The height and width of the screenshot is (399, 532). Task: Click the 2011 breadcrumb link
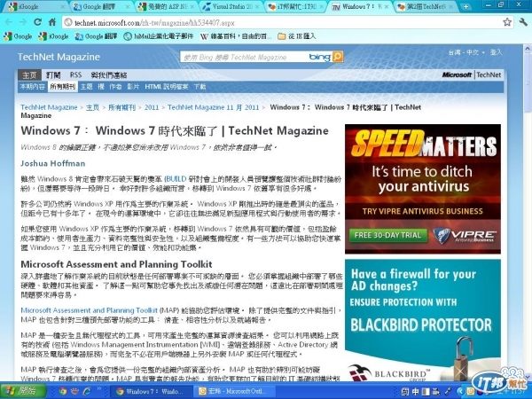point(152,107)
